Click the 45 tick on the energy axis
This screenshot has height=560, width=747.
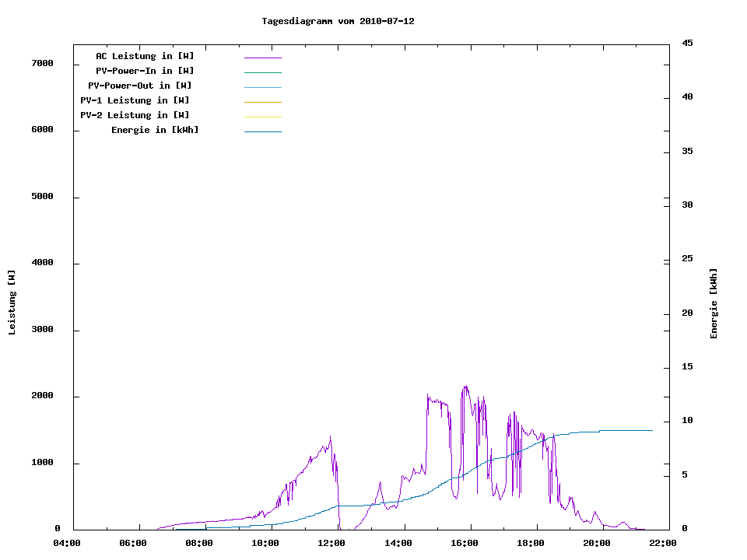click(x=687, y=43)
